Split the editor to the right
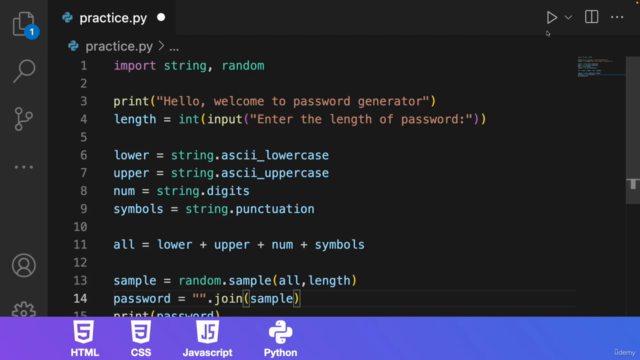Image resolution: width=640 pixels, height=360 pixels. click(x=591, y=17)
